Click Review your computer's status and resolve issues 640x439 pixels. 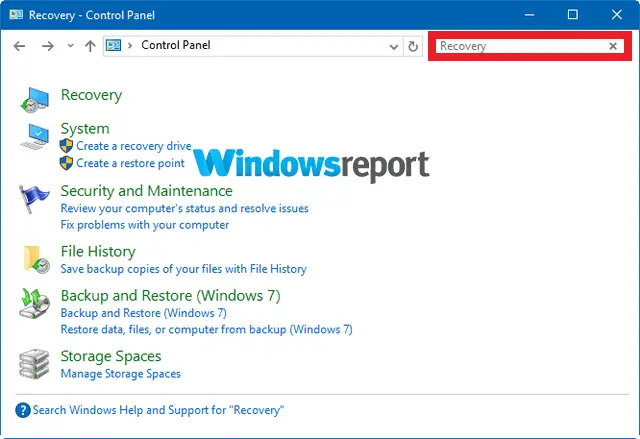tap(184, 208)
